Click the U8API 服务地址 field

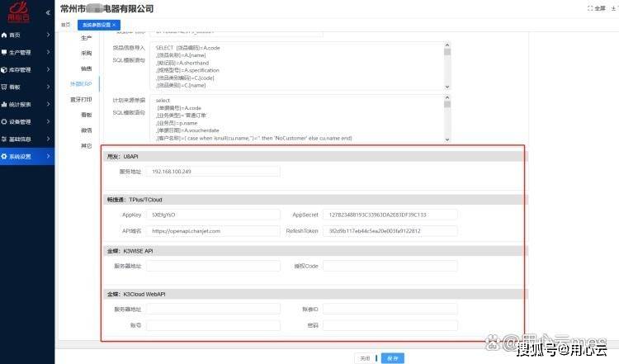point(213,172)
